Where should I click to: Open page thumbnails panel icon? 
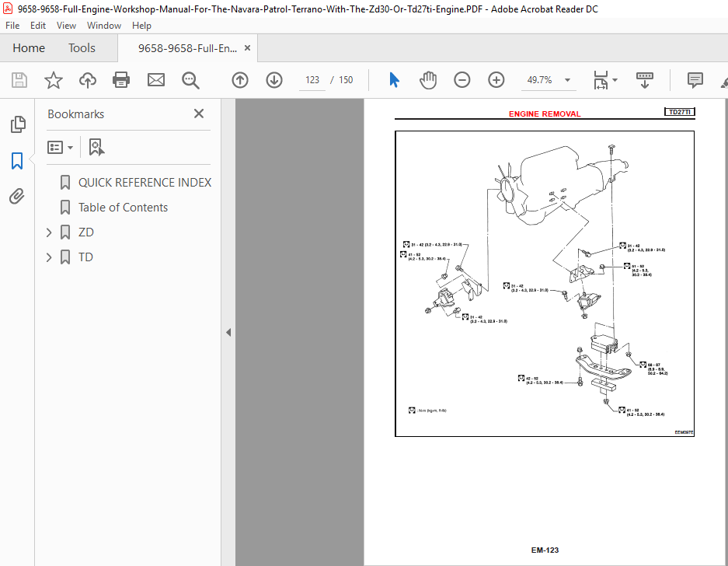pyautogui.click(x=18, y=124)
